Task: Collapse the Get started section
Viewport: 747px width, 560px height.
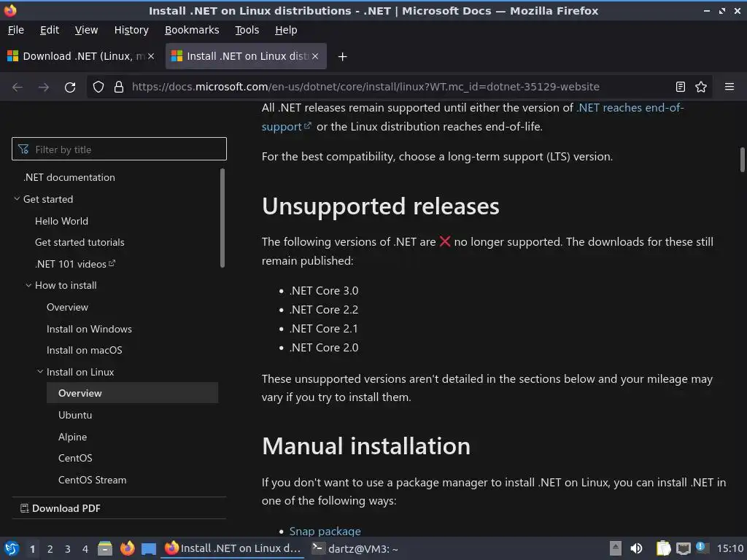Action: [x=18, y=199]
